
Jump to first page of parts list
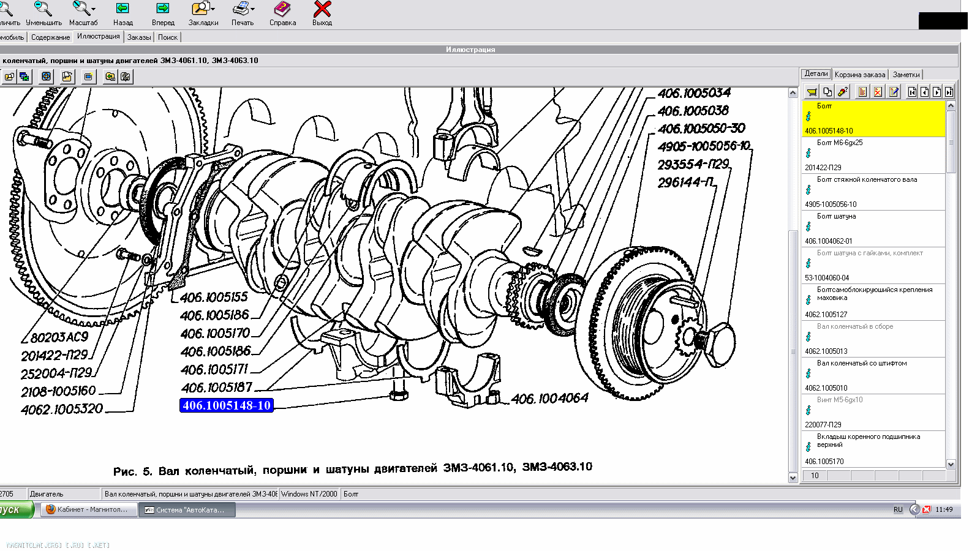pyautogui.click(x=912, y=92)
